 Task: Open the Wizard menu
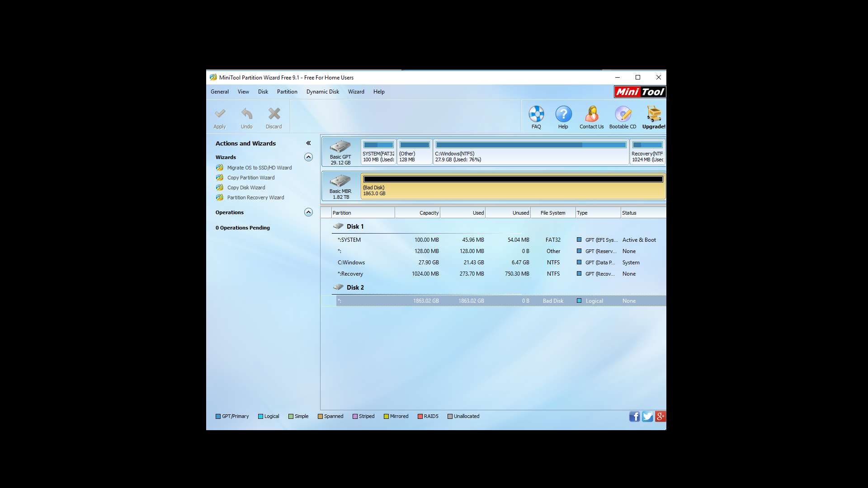click(356, 92)
